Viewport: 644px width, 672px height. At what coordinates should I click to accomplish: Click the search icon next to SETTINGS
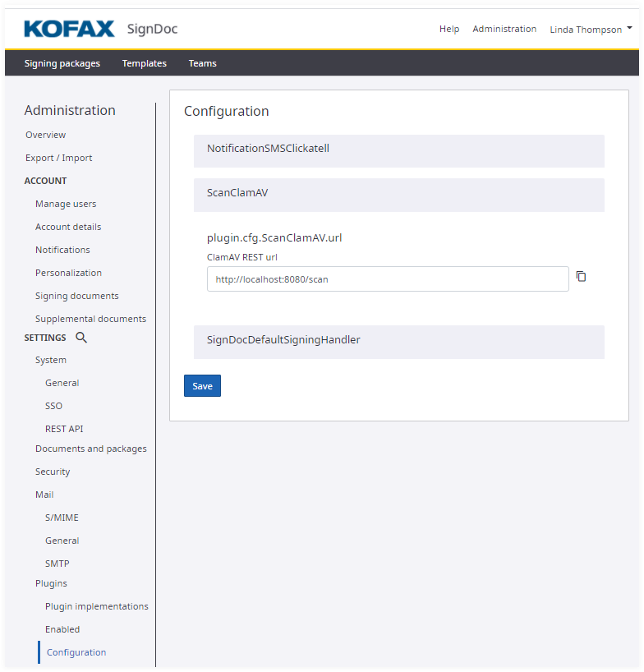click(x=80, y=337)
